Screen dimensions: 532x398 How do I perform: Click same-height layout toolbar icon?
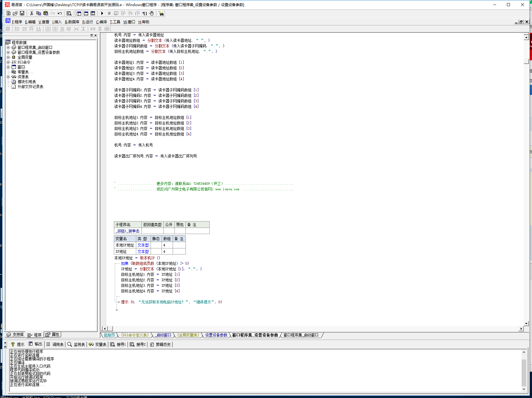[x=100, y=29]
